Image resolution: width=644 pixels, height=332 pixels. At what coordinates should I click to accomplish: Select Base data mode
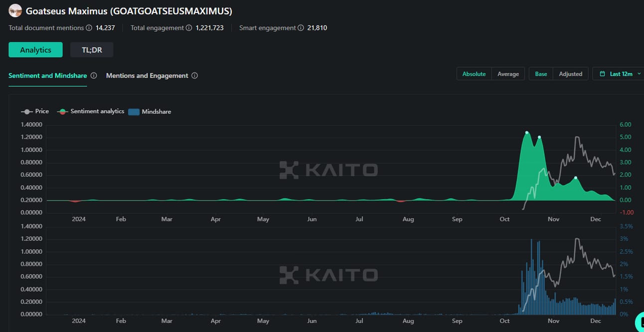tap(541, 74)
